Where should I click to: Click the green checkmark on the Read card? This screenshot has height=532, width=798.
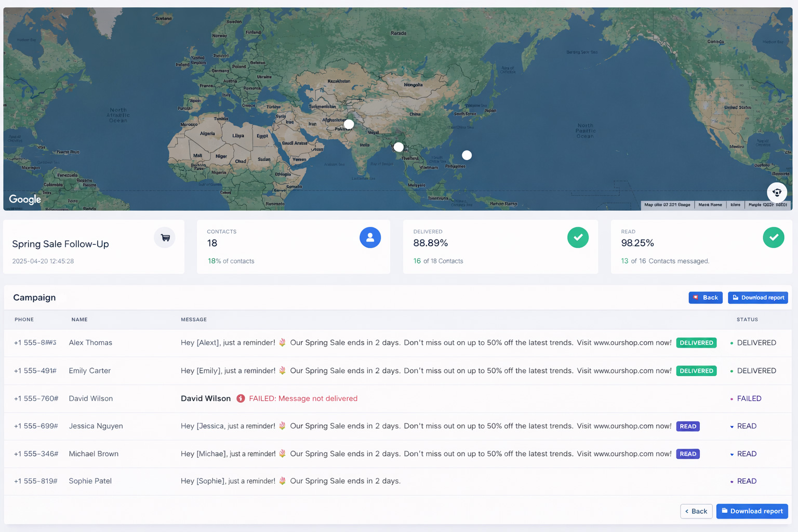[x=774, y=237]
